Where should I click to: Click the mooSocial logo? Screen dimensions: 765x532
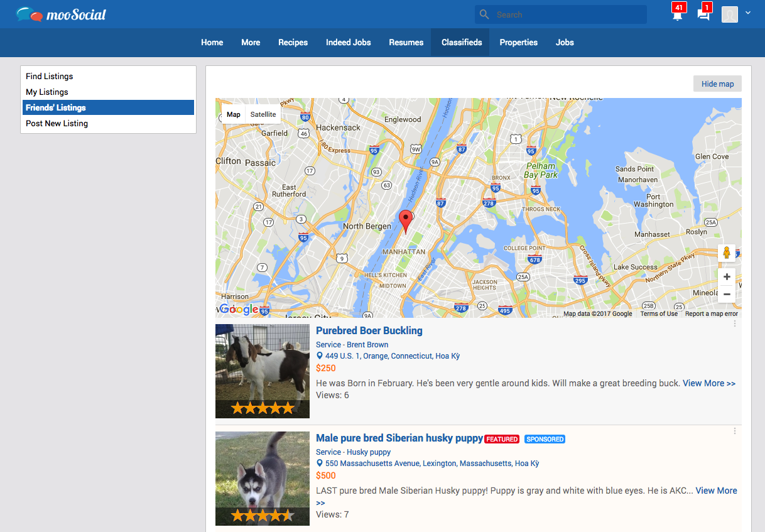61,14
